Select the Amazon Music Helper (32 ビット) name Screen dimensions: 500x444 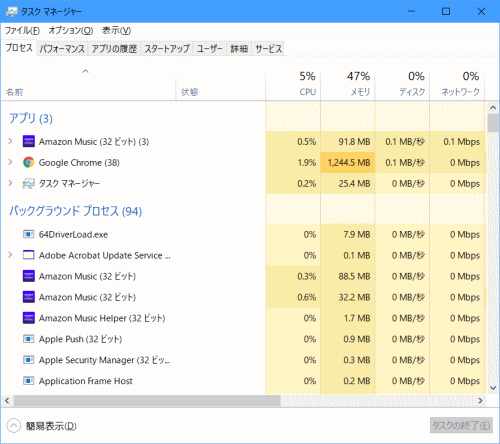pos(102,318)
